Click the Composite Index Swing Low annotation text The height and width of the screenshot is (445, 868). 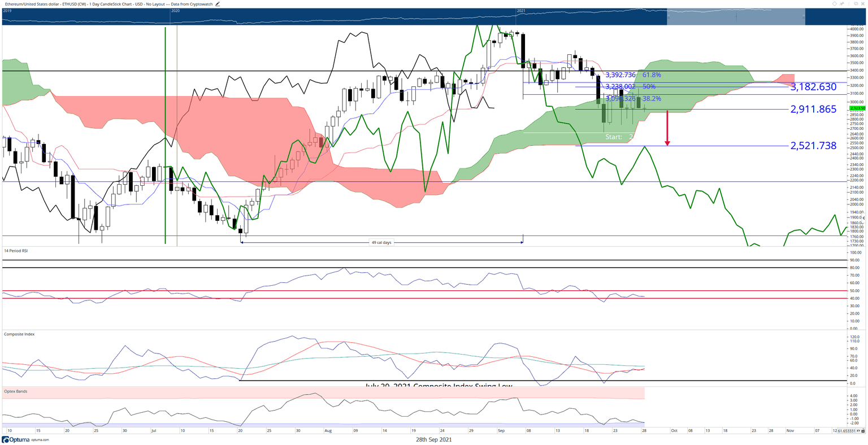click(438, 386)
